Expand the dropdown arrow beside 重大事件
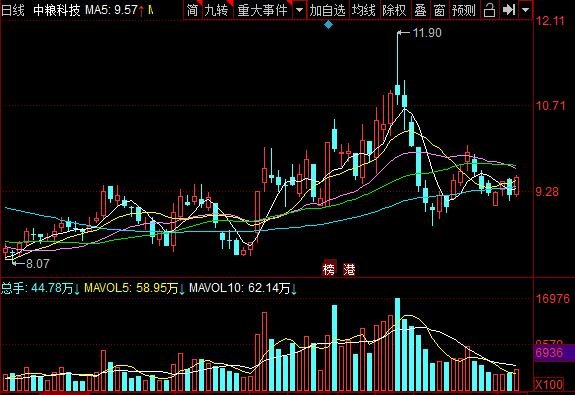 (300, 10)
